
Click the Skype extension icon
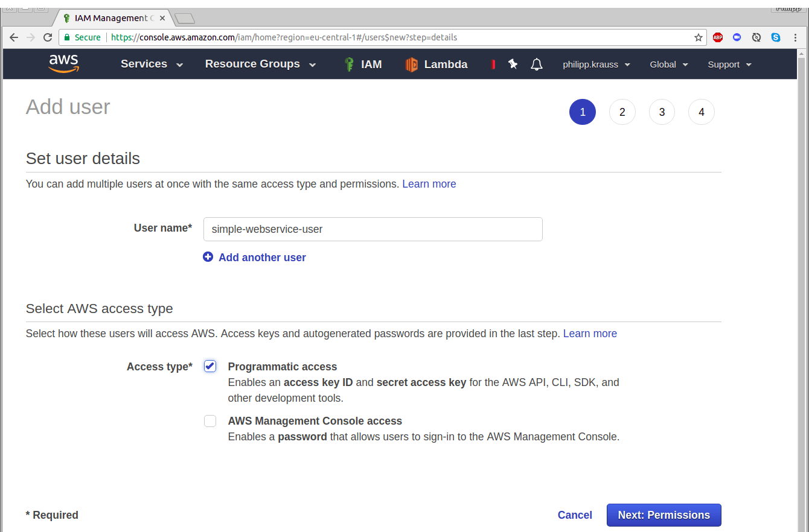[776, 37]
